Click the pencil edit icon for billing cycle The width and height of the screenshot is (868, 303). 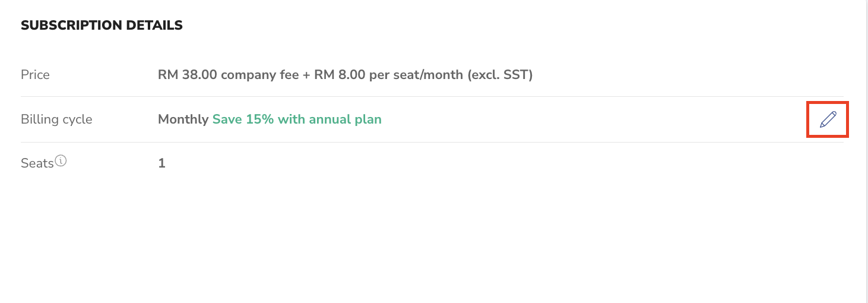[828, 119]
